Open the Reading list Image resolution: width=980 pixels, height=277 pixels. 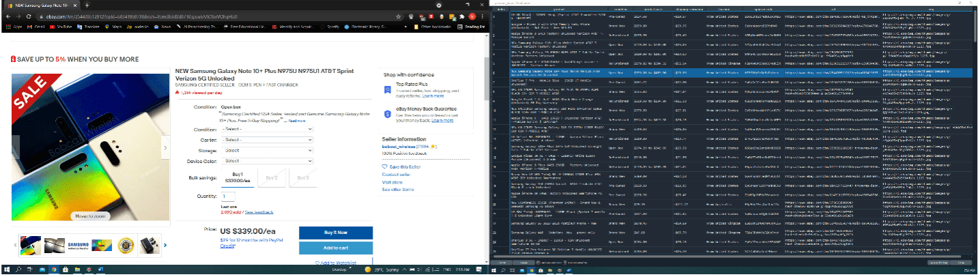(x=471, y=27)
